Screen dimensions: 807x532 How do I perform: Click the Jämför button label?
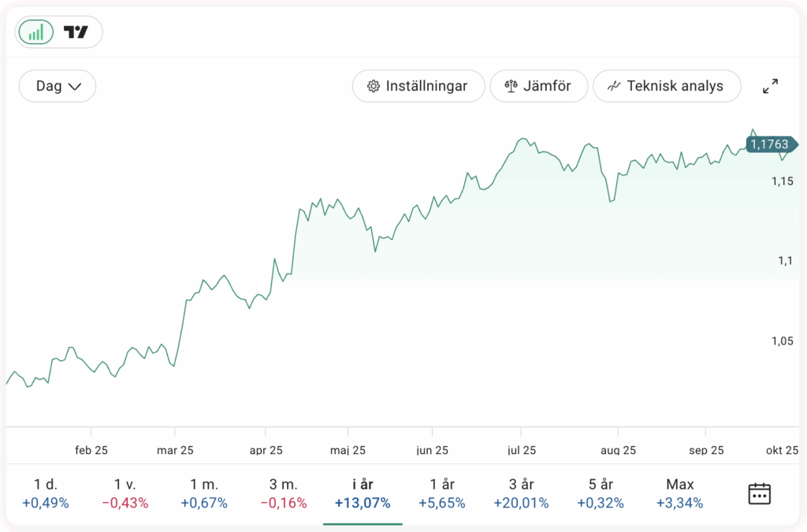547,86
